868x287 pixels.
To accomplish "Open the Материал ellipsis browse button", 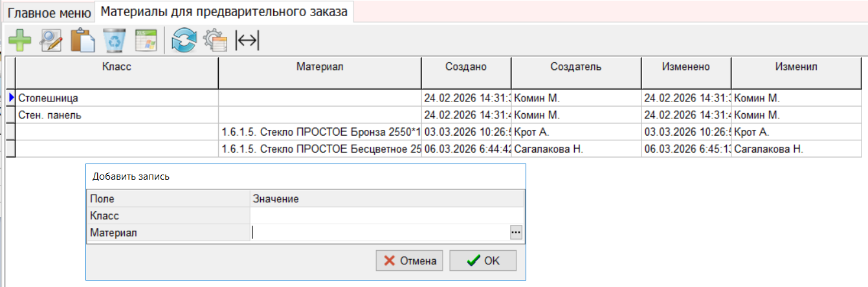I will point(516,233).
